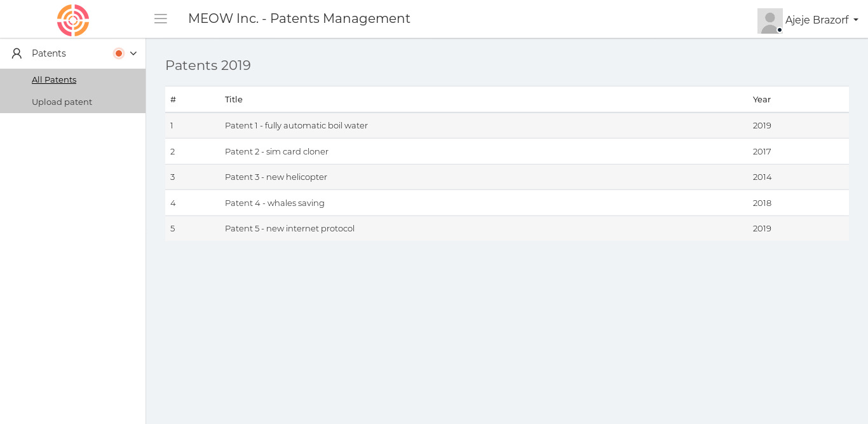Click the Patents person icon in sidebar

[16, 53]
